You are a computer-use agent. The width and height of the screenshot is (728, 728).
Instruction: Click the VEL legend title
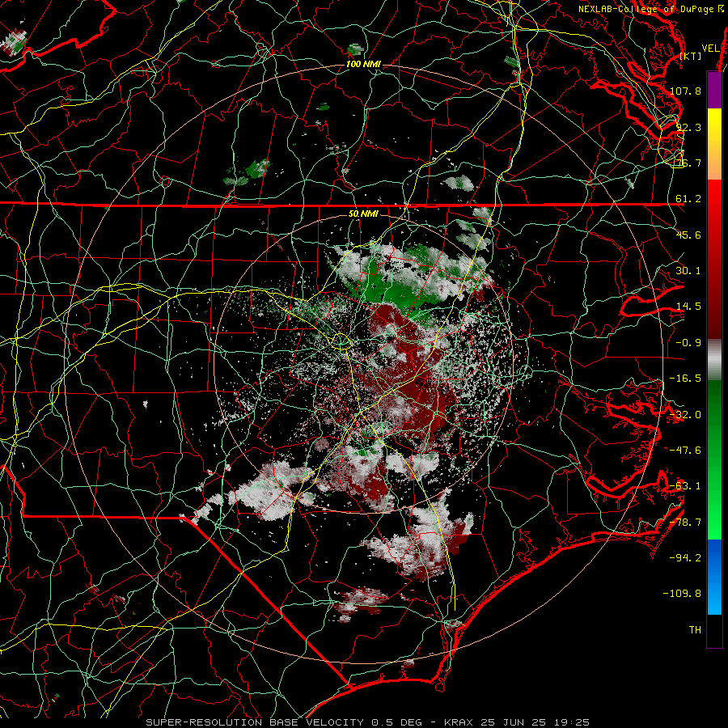(x=710, y=49)
